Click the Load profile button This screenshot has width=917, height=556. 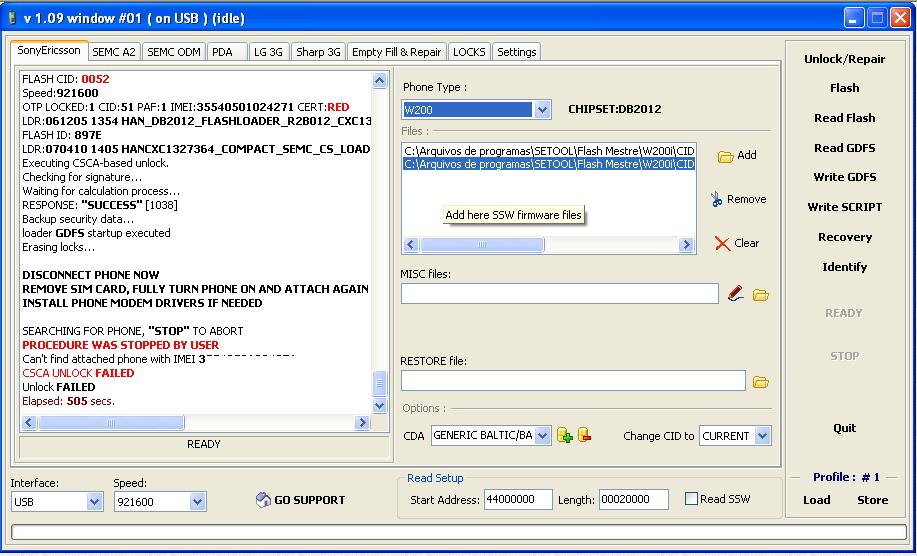point(816,500)
